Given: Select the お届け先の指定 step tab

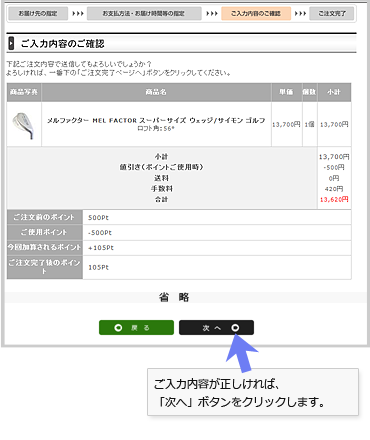Looking at the screenshot, I should tap(38, 14).
